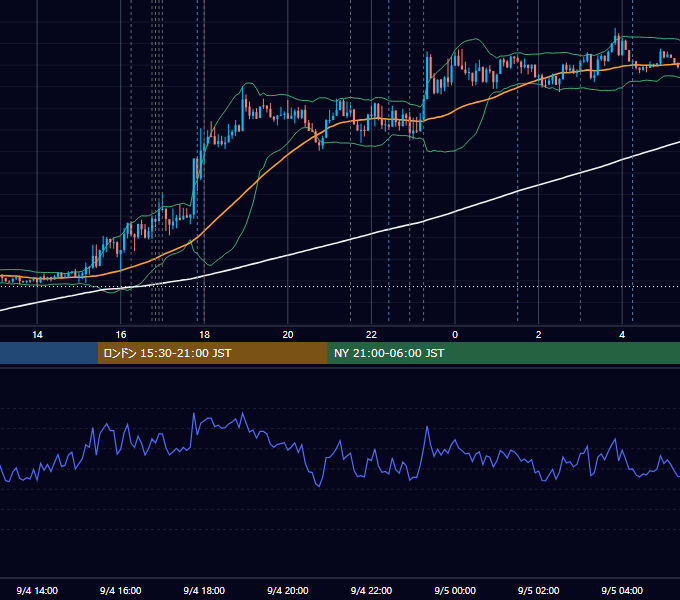Select the NY 21:00-06:00 JST session bar

click(x=503, y=353)
